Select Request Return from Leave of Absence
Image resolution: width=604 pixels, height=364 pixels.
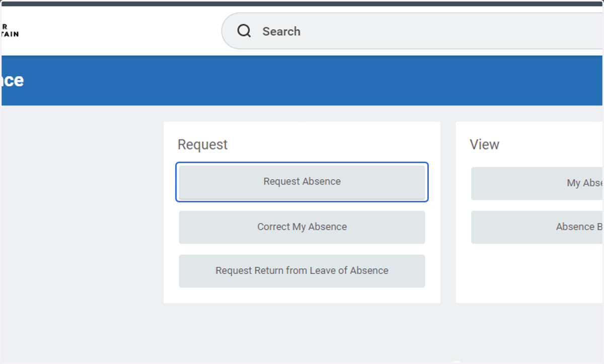pyautogui.click(x=302, y=271)
